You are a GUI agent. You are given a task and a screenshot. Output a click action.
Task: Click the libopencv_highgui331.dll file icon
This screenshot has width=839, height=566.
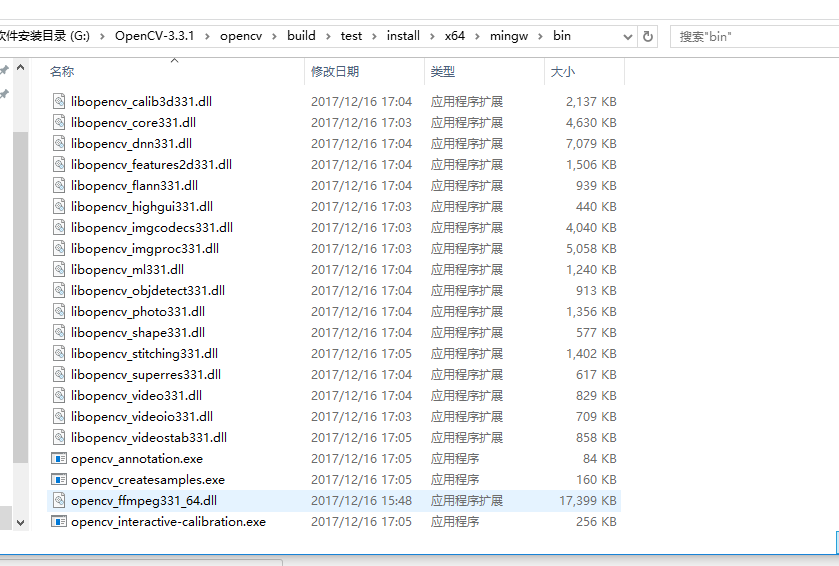pos(59,206)
